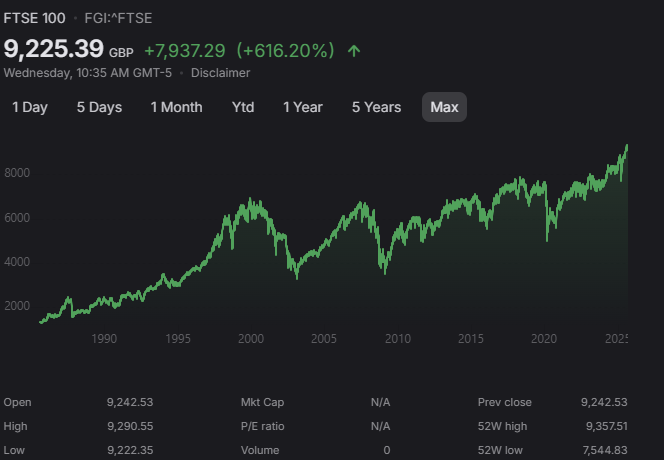664x460 pixels.
Task: Click the Mkt Cap label
Action: pos(262,402)
